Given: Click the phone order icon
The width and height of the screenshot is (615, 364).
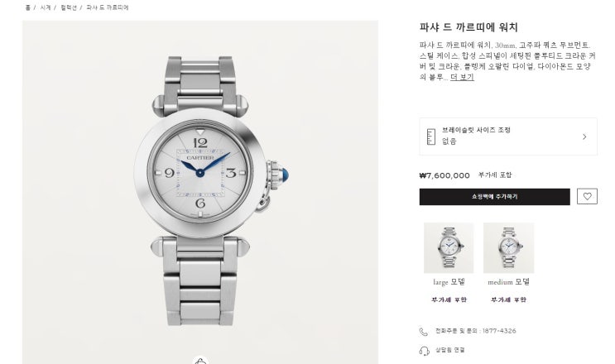Looking at the screenshot, I should click(x=424, y=332).
